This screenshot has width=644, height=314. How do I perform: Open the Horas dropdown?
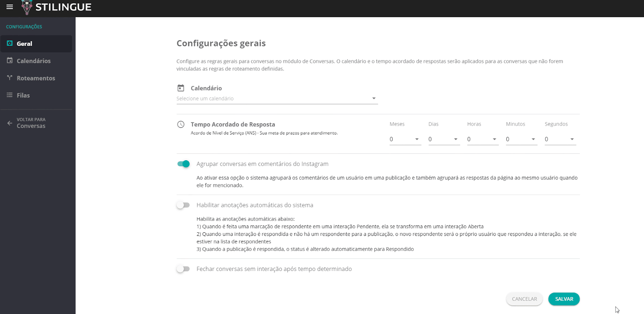(483, 139)
